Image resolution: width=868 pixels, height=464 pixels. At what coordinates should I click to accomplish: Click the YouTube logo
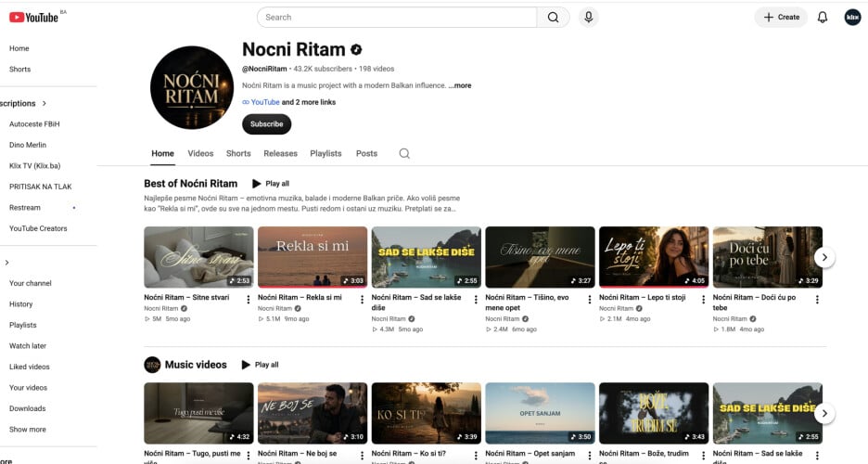coord(33,17)
